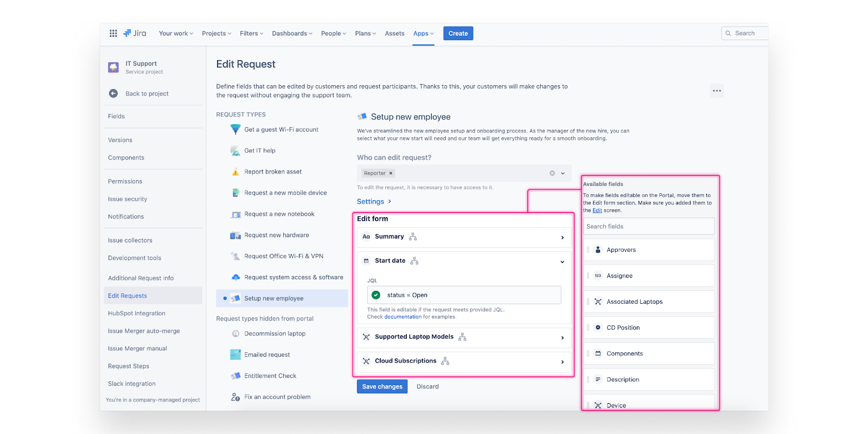
Task: Open the Plans menu
Action: point(366,34)
